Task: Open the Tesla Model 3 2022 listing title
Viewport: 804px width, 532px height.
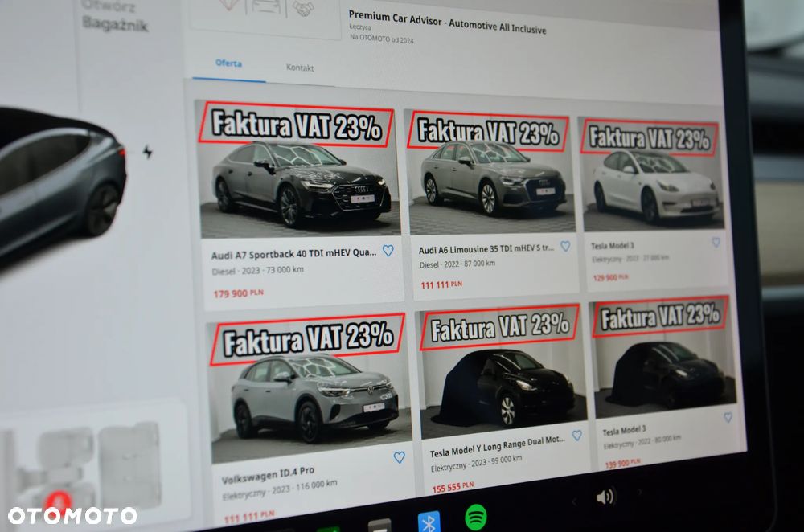Action: coord(624,430)
